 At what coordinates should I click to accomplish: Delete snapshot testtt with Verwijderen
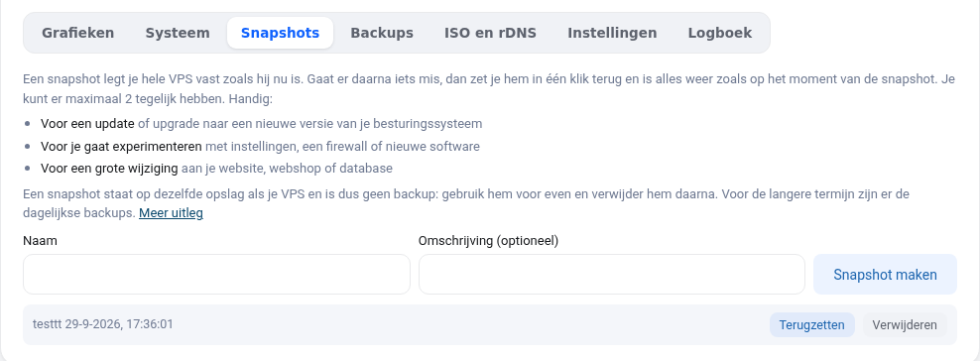pyautogui.click(x=905, y=324)
